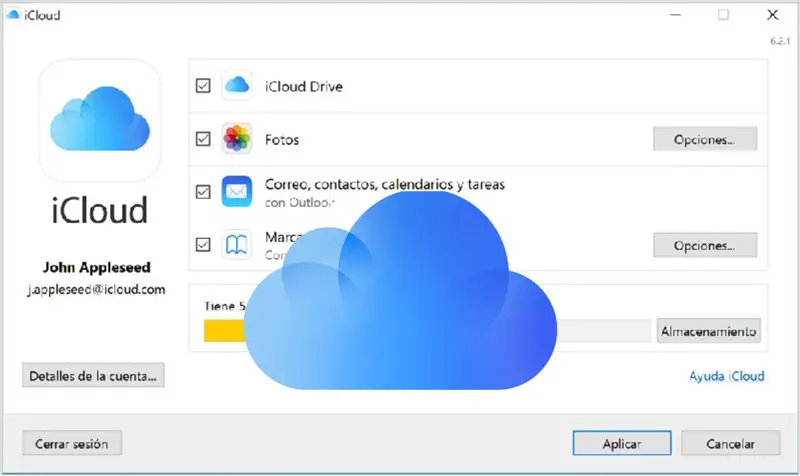Click the j.appleseed@icloud.com email text

[96, 289]
